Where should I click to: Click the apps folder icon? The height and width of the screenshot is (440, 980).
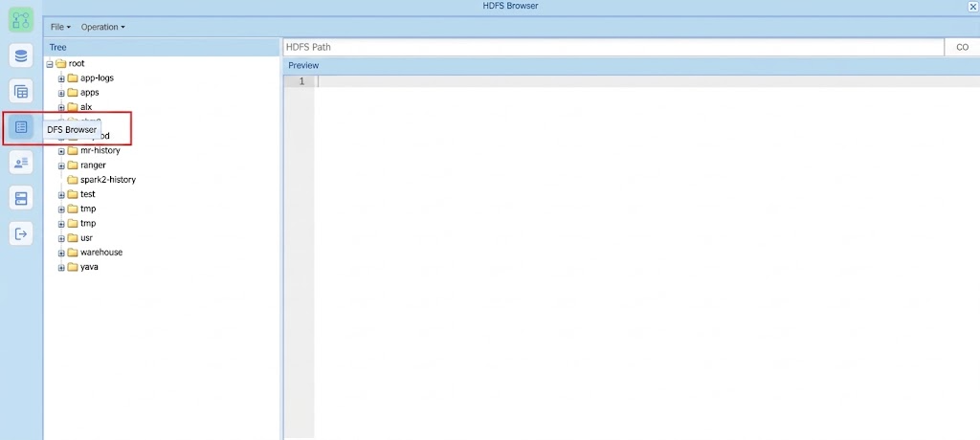click(x=73, y=93)
